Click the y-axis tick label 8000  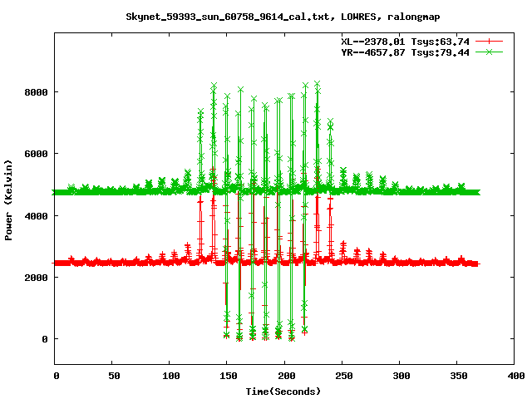pyautogui.click(x=36, y=92)
